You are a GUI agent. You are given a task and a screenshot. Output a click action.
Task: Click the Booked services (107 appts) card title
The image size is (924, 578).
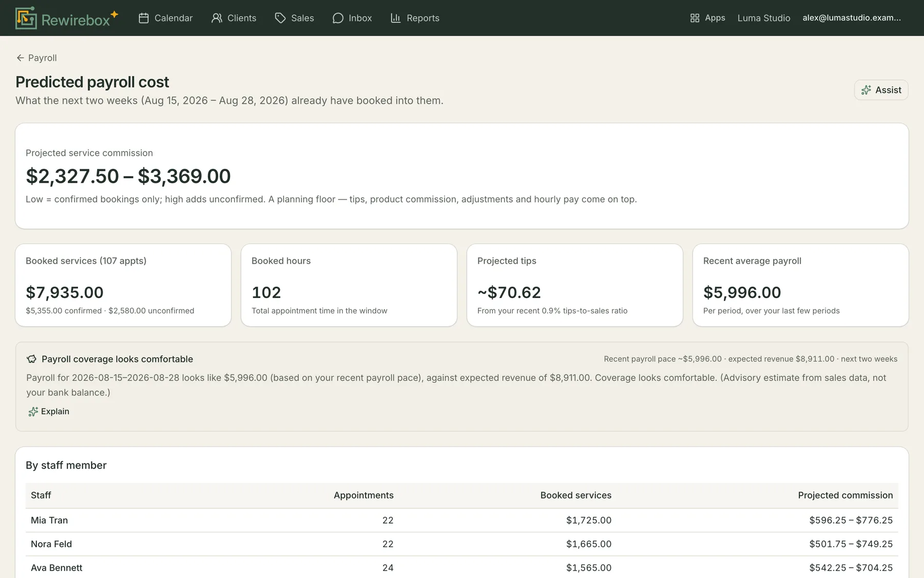[x=86, y=261]
